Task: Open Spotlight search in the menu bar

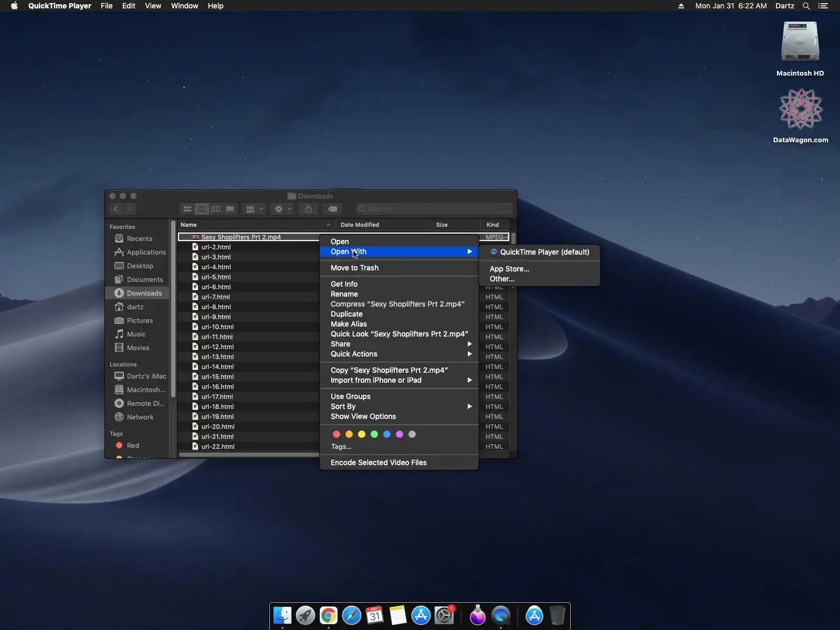Action: pos(806,6)
